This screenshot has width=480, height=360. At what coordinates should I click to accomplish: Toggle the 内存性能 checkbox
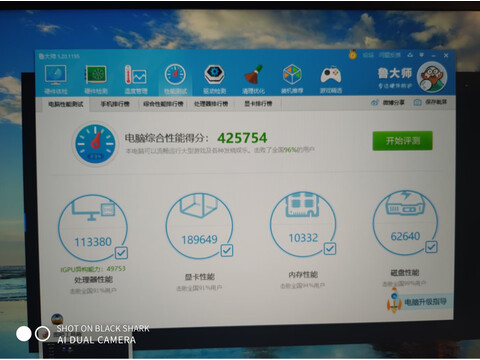330,249
